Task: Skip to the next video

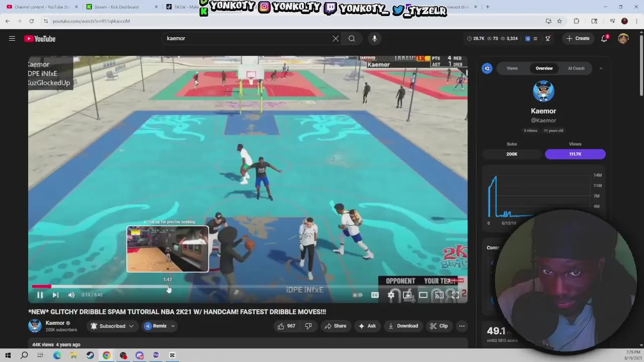Action: point(55,295)
